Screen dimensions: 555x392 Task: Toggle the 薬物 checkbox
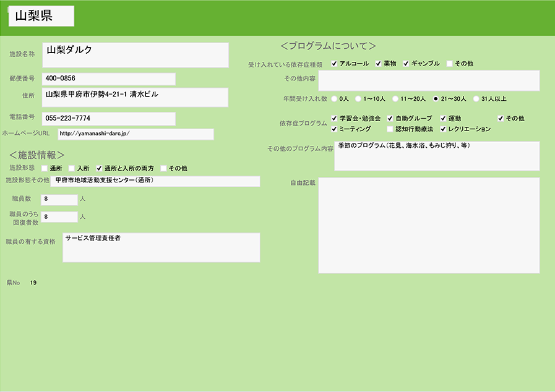(x=378, y=64)
